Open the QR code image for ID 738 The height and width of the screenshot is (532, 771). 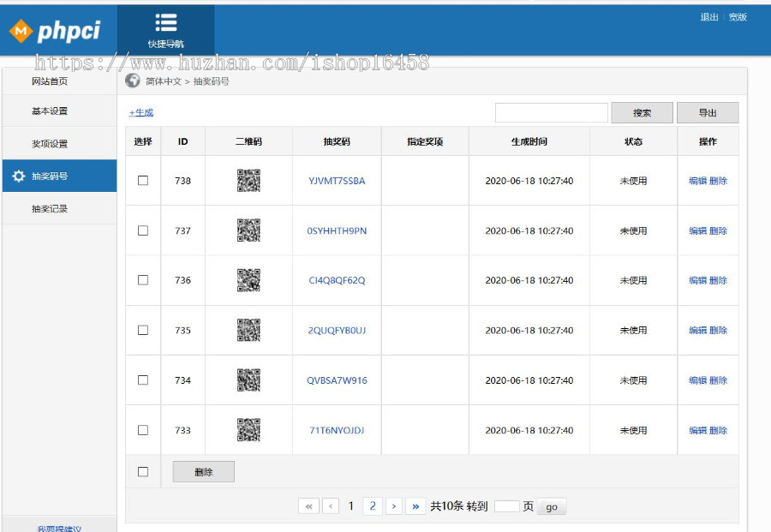(247, 180)
